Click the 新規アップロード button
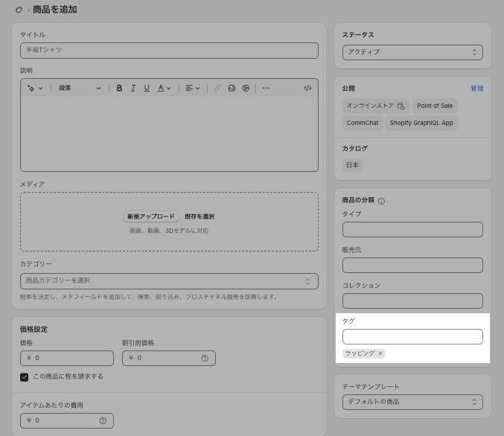Screen dimensions: 504x436 coord(150,217)
